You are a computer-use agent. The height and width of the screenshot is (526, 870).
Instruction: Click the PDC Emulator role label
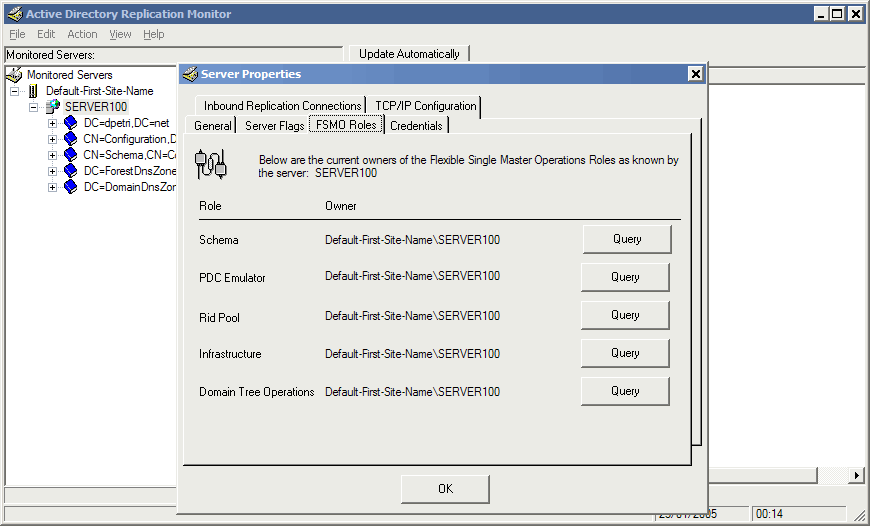(x=232, y=278)
